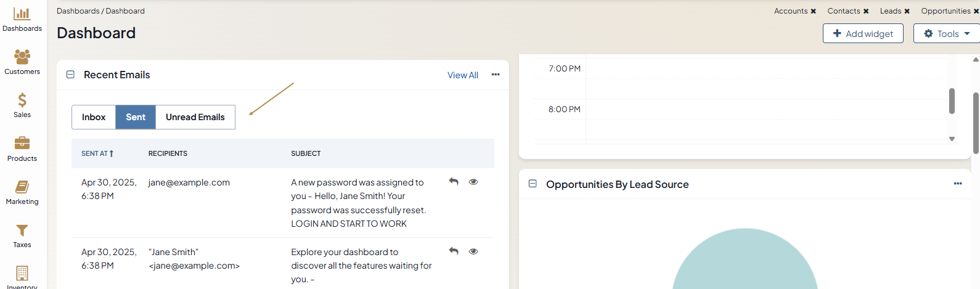Open Recent Emails widget options menu

point(496,75)
